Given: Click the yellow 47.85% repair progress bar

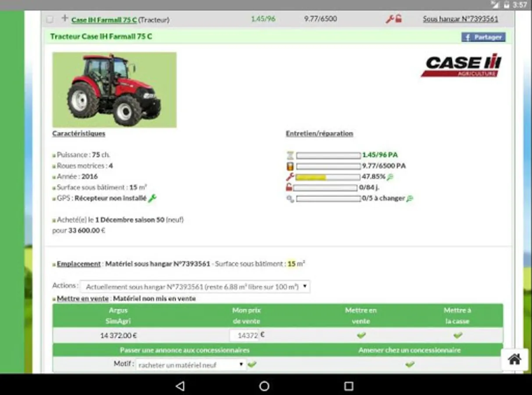Looking at the screenshot, I should tap(328, 177).
